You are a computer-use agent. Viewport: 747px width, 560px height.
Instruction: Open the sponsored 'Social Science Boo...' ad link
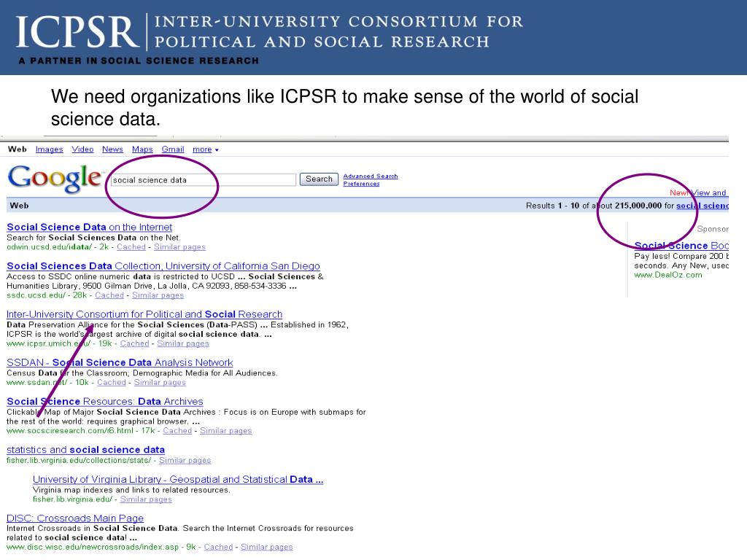click(x=681, y=246)
